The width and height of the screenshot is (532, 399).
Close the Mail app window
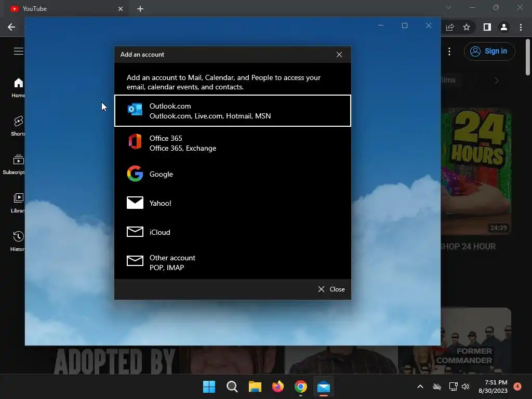click(x=429, y=25)
